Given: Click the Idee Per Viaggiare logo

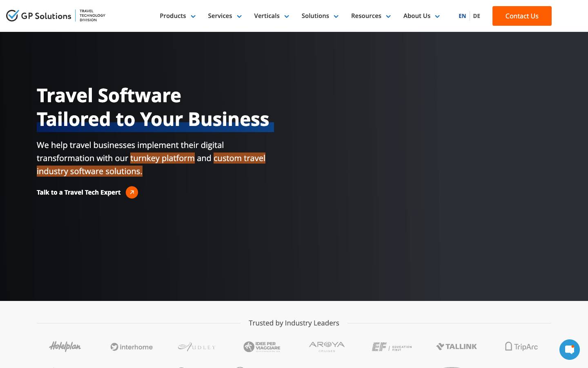Looking at the screenshot, I should pos(262,347).
